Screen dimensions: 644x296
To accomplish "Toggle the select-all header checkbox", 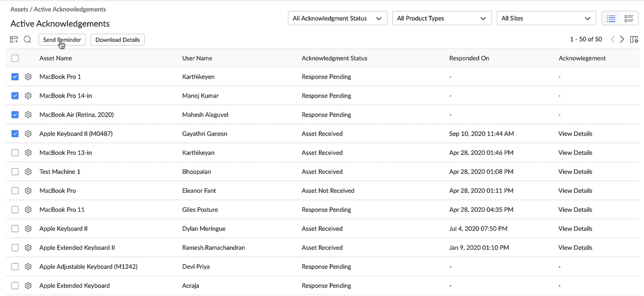I will 15,58.
